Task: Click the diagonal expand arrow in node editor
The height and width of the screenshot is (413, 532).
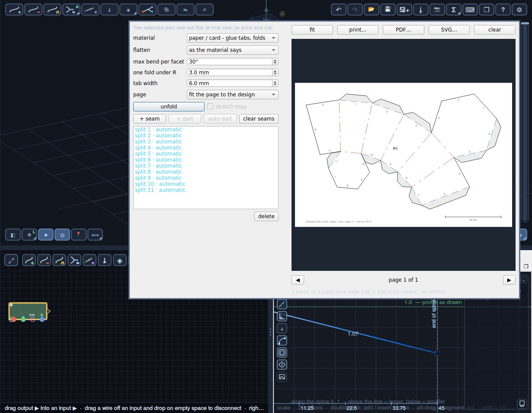Action: click(12, 260)
